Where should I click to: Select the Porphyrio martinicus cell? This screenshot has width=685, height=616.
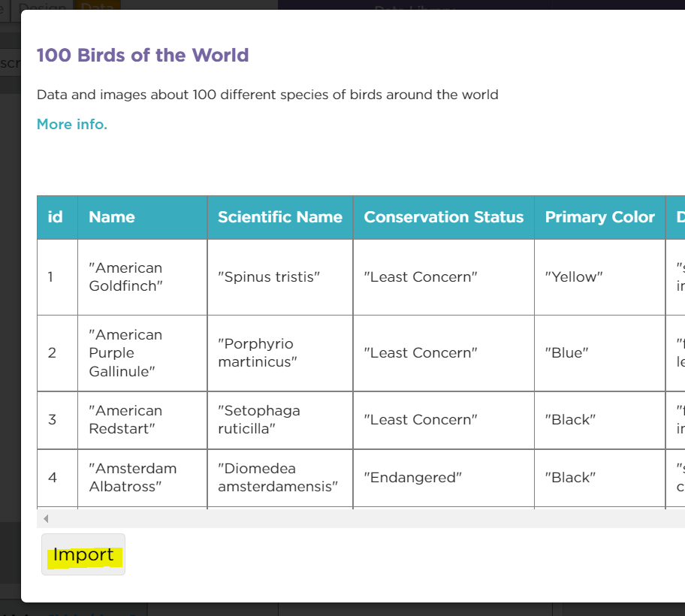257,353
